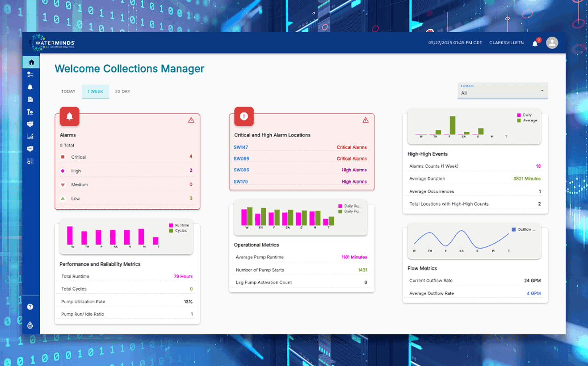Expand the Locations dropdown
This screenshot has width=588, height=366.
503,91
